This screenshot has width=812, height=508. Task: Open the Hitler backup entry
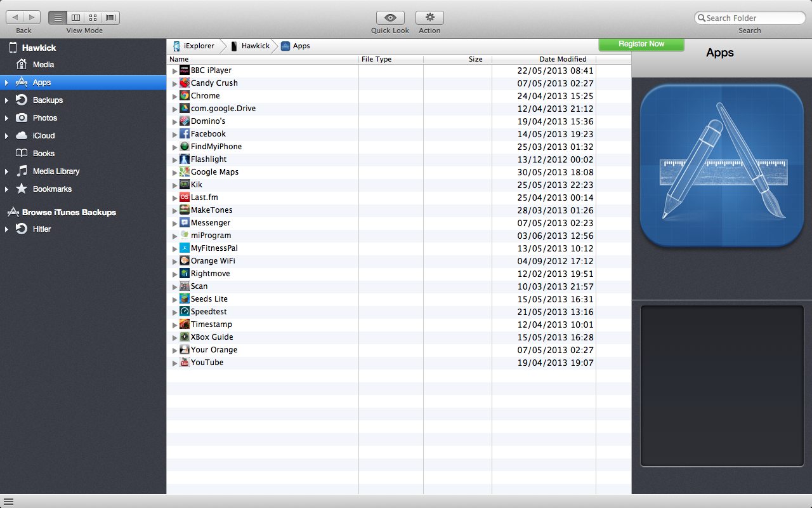(42, 229)
